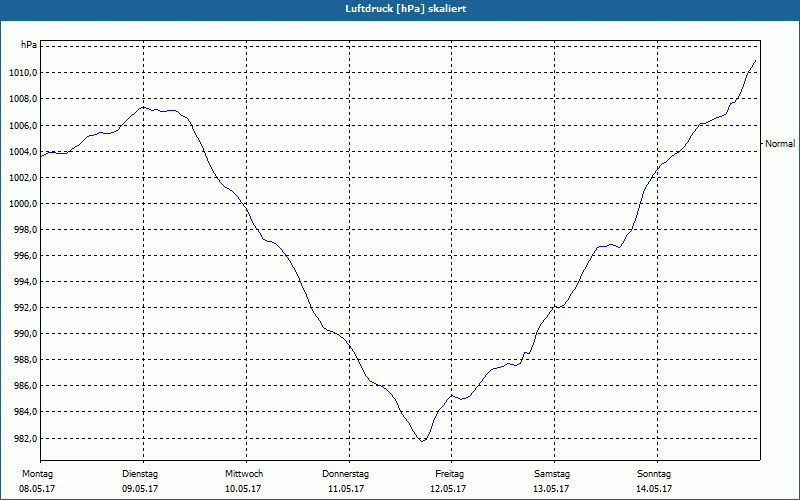Click the '984,0' axis value
Viewport: 800px width, 500px height.
(25, 412)
